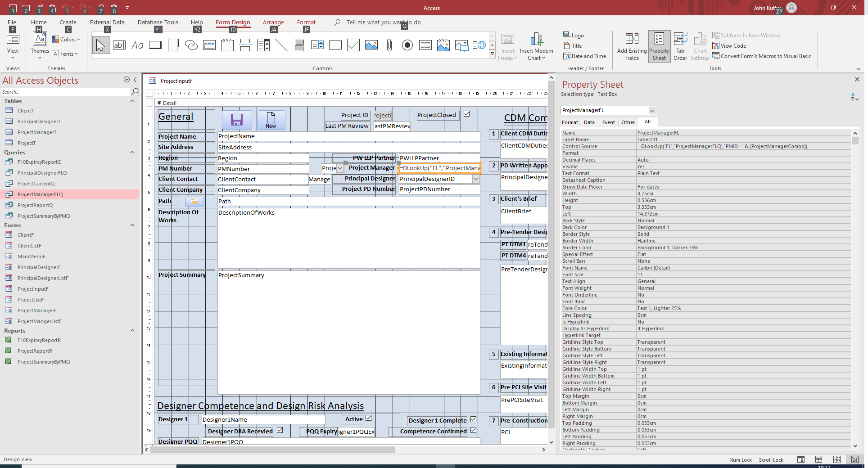Screen dimensions: 868x468
Task: Open the Create ribbon tab
Action: coord(68,22)
